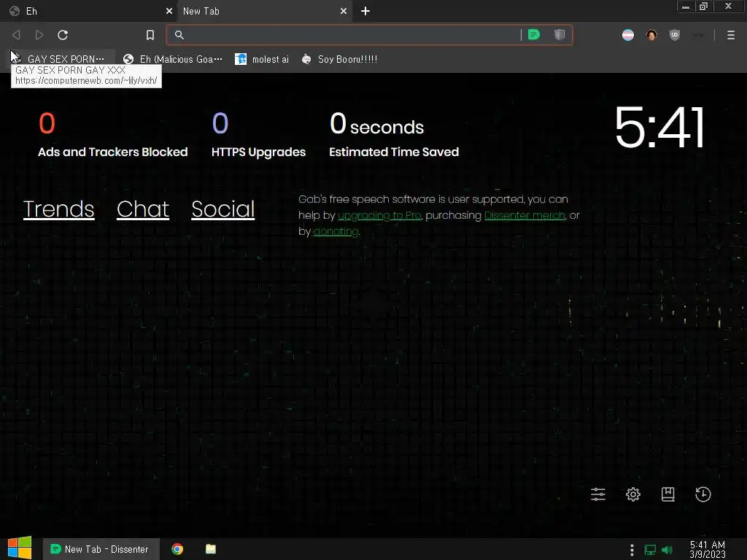Open bookmarks book icon on new tab page
This screenshot has height=560, width=747.
coord(668,494)
